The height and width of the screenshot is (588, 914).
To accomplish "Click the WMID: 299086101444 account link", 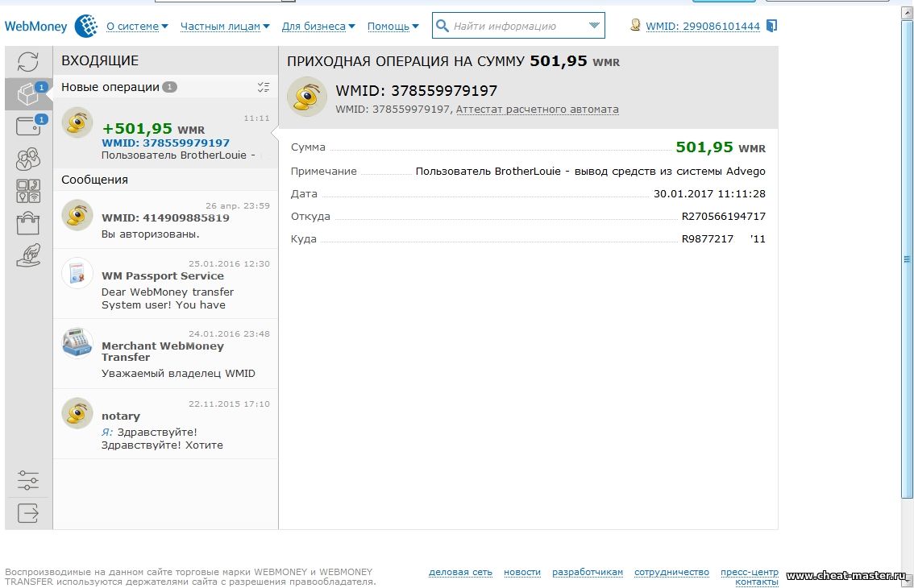I will (702, 27).
